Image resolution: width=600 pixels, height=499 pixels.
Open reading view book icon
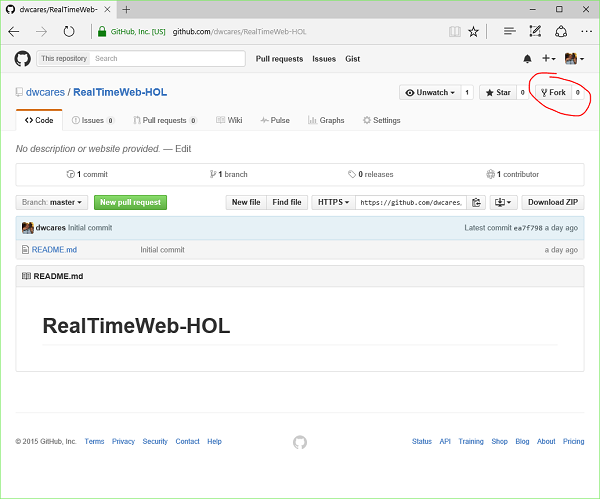[455, 31]
